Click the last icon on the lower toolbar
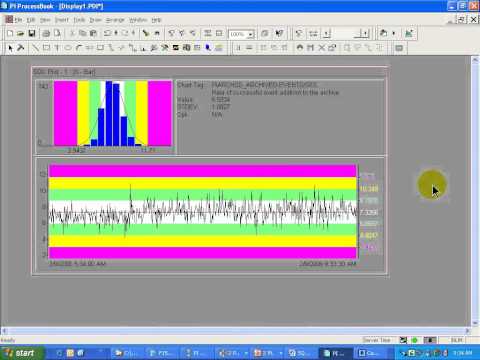Image resolution: width=480 pixels, height=360 pixels. tap(399, 48)
